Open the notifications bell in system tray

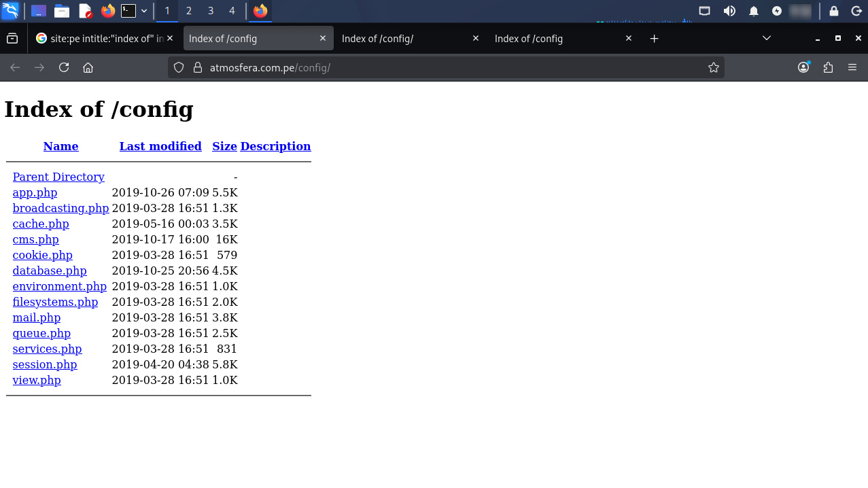pyautogui.click(x=753, y=11)
